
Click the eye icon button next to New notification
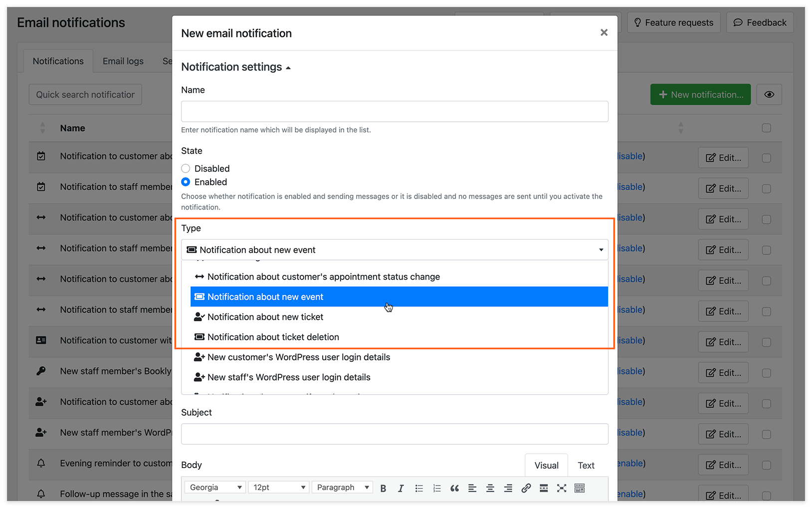(769, 94)
